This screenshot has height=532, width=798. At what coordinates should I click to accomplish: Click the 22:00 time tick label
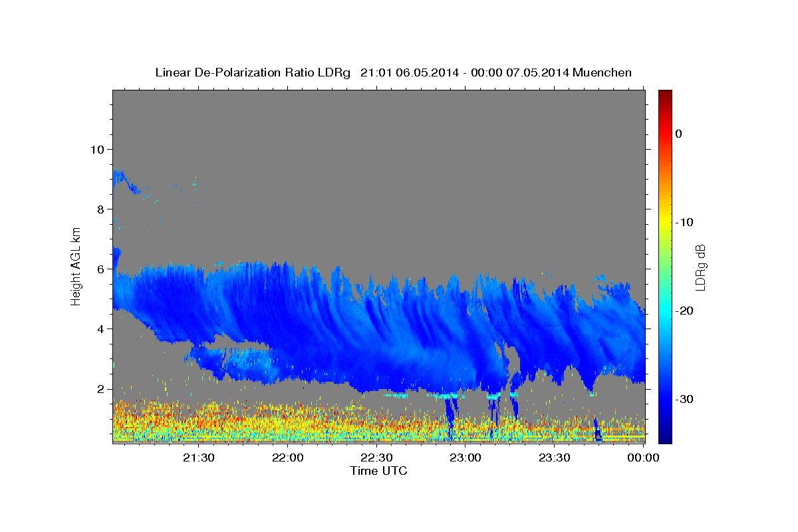point(288,458)
